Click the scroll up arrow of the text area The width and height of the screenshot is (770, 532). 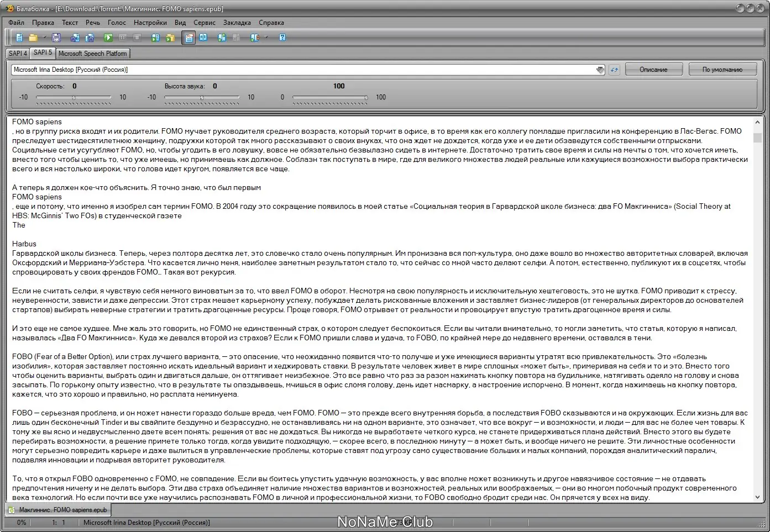click(x=757, y=122)
